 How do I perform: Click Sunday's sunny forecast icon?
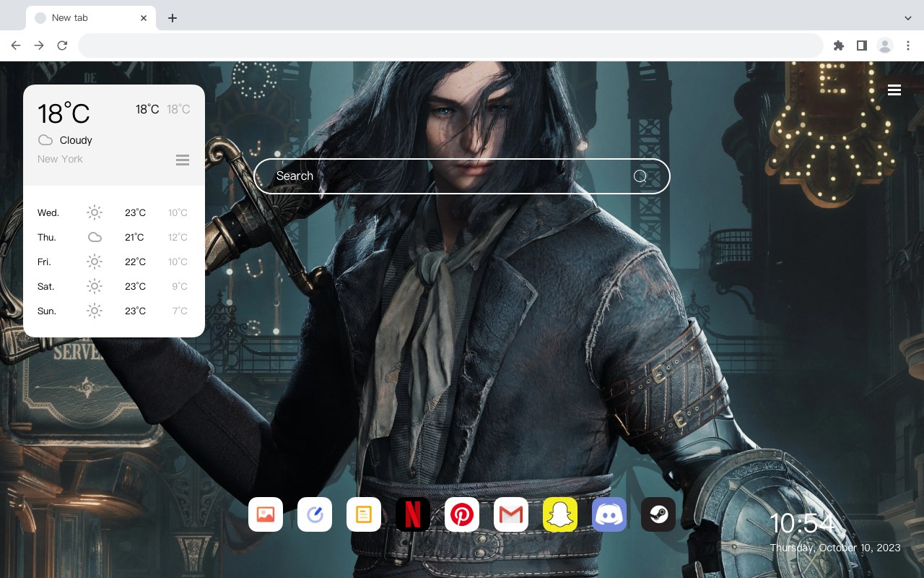[95, 311]
